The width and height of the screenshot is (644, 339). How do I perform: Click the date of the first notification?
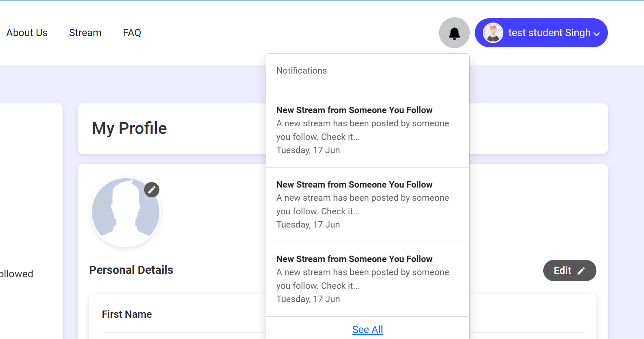(308, 150)
